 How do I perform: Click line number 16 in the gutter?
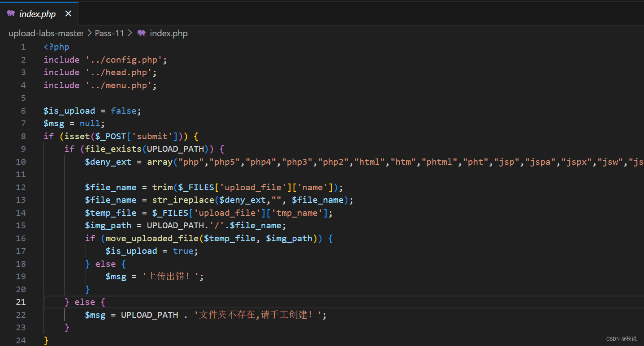21,239
